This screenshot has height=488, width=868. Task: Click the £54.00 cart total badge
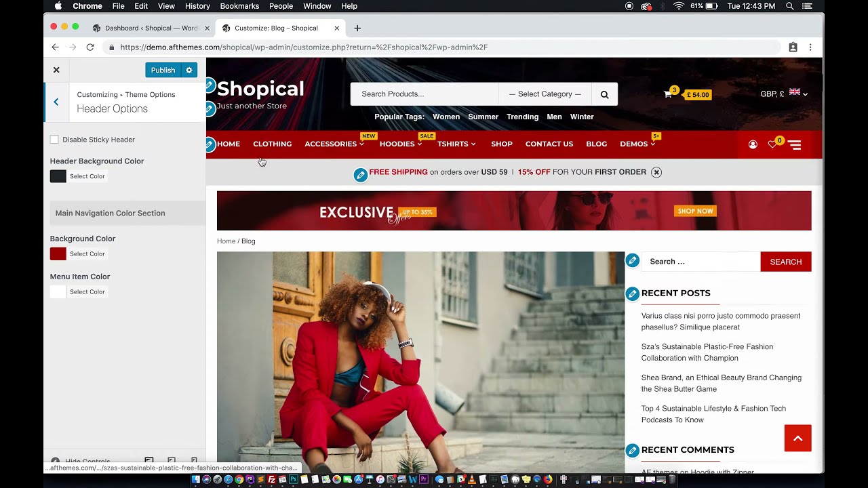pyautogui.click(x=698, y=95)
